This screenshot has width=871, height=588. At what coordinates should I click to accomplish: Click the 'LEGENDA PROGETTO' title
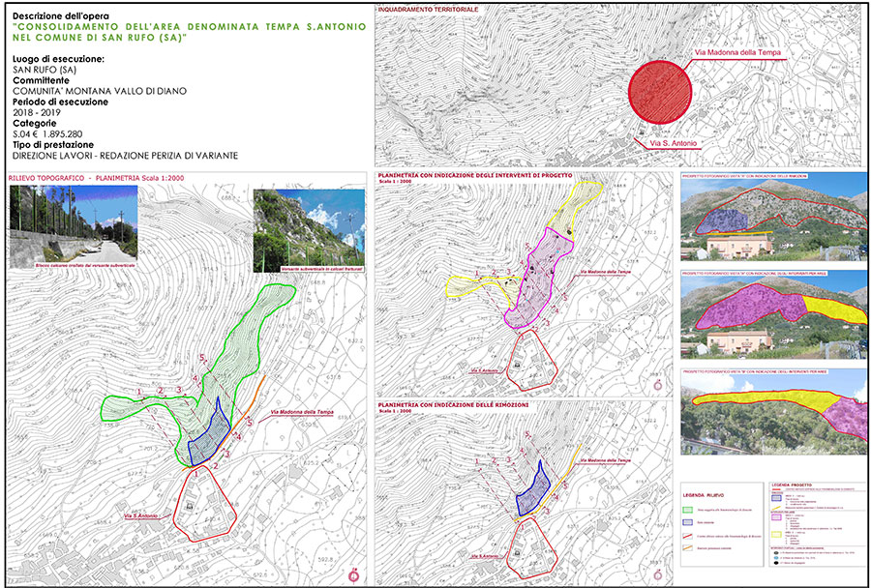pos(791,485)
